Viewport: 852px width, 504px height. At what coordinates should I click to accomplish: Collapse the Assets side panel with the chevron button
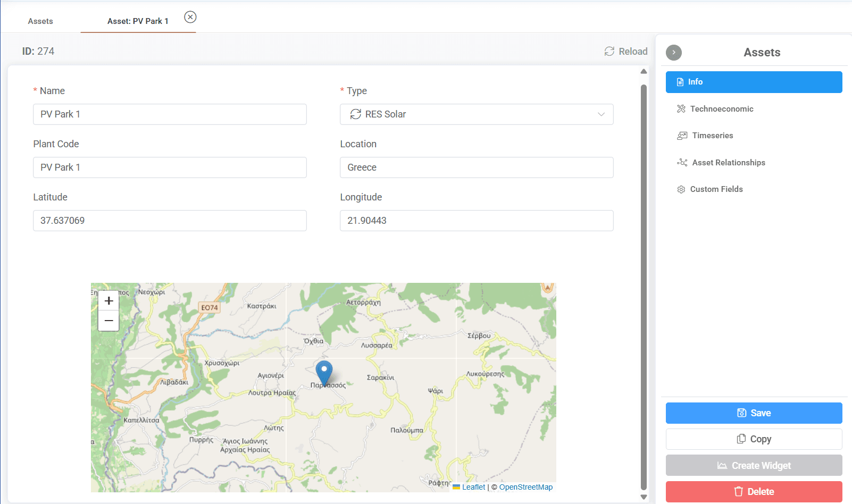(x=674, y=52)
